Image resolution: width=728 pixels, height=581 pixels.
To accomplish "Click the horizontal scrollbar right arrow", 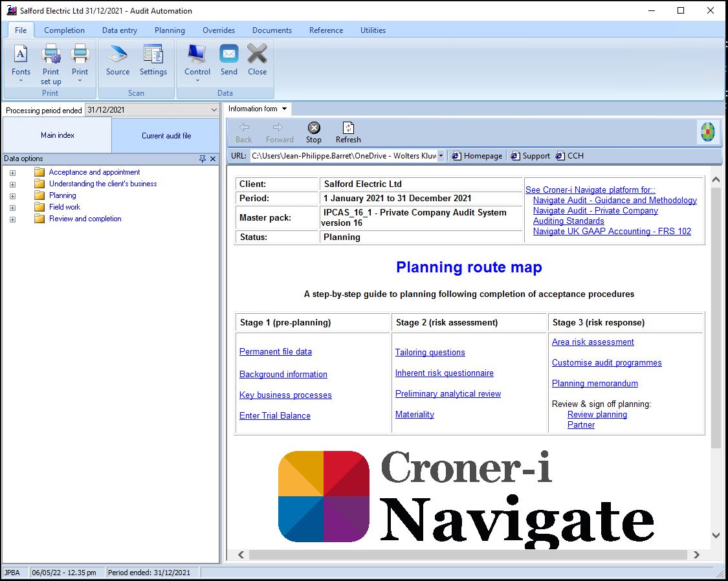I will point(696,554).
